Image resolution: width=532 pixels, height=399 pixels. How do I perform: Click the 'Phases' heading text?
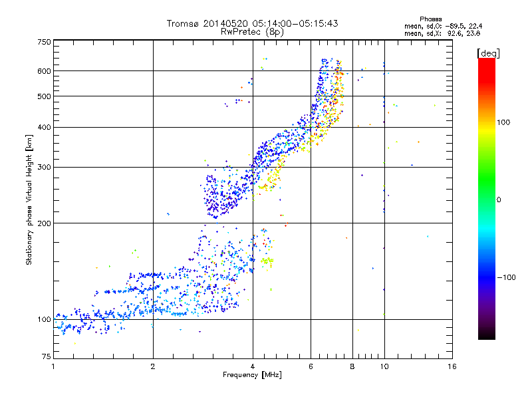click(430, 19)
